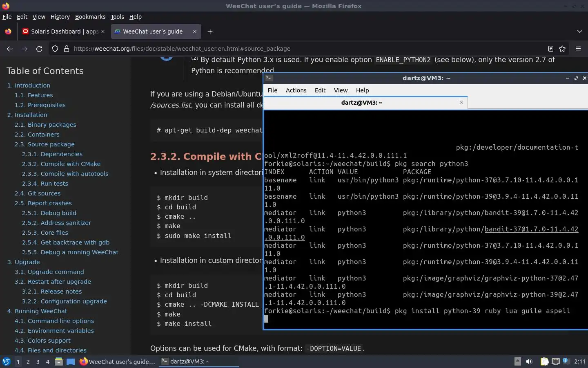This screenshot has width=588, height=368.
Task: Open a new browser tab
Action: pyautogui.click(x=210, y=31)
